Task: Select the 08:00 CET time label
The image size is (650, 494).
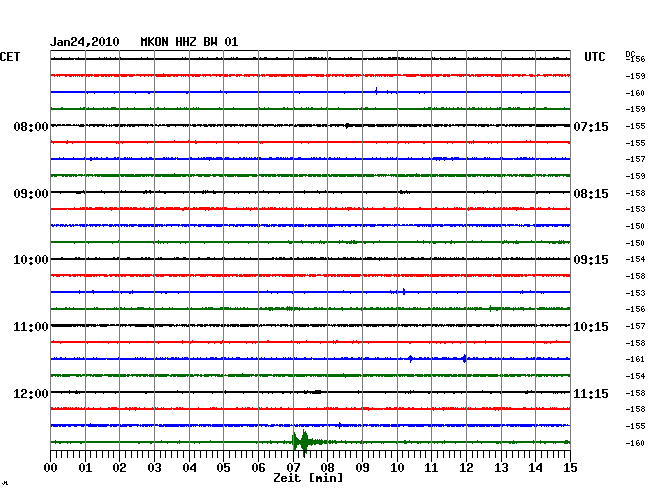Action: tap(31, 126)
